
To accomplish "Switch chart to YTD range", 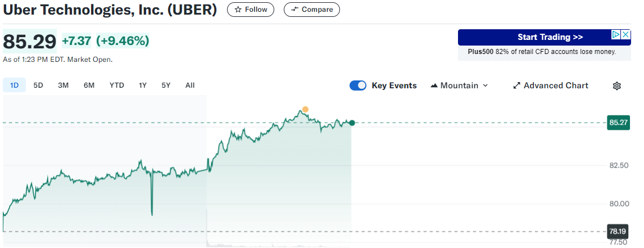I will tap(116, 85).
